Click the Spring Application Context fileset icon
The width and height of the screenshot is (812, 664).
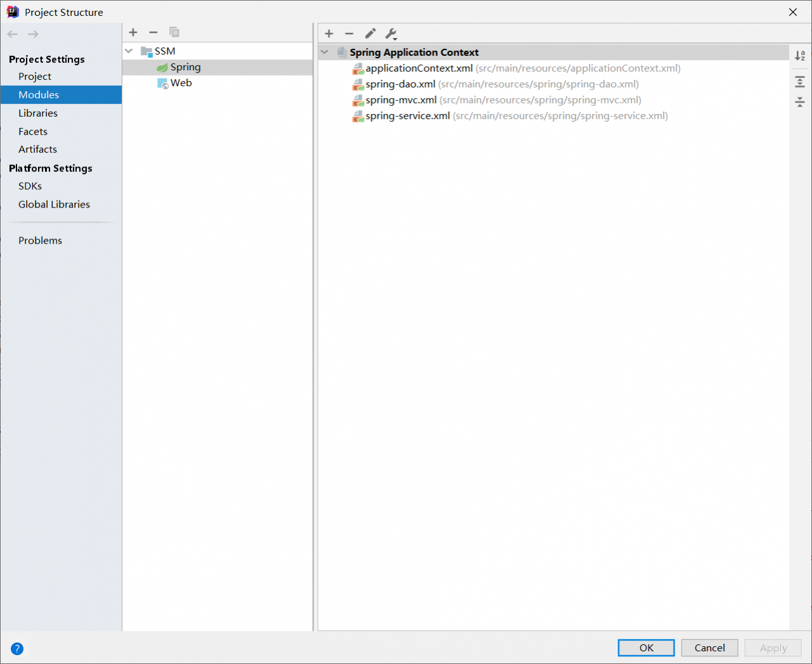click(342, 53)
